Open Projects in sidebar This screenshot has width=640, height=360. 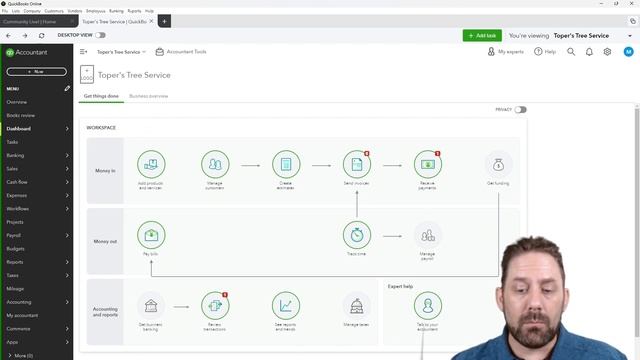coord(15,222)
